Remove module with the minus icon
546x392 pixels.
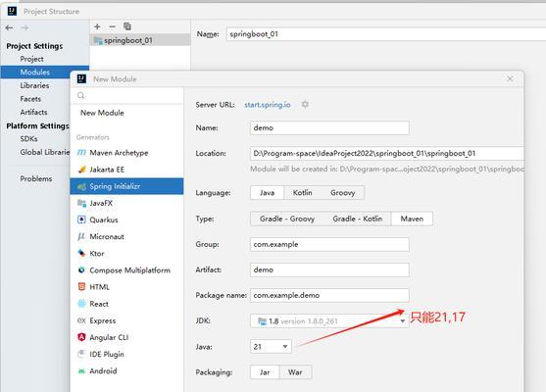click(x=112, y=26)
